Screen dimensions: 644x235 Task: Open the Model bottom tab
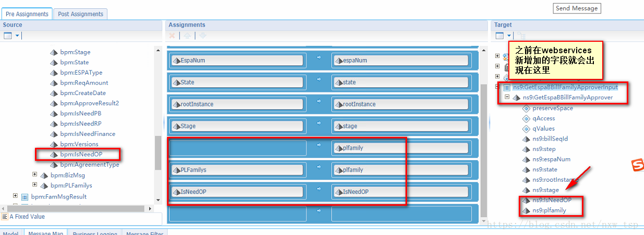11,233
